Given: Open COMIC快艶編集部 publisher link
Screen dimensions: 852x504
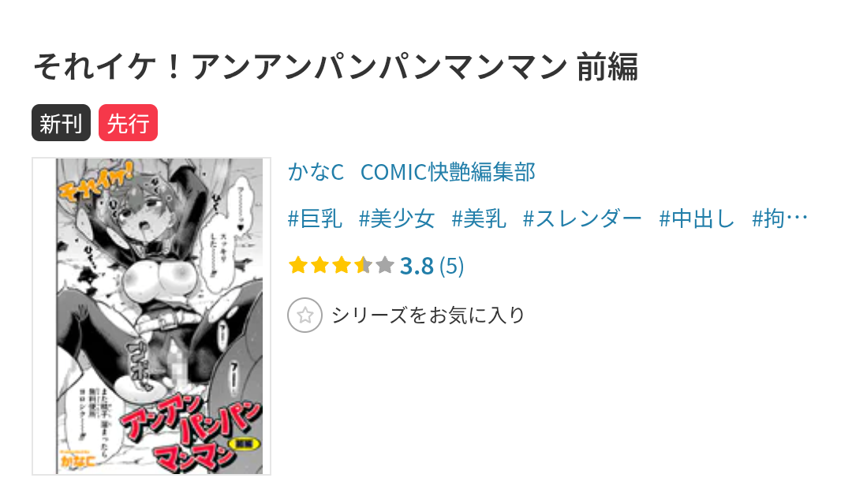Looking at the screenshot, I should click(x=448, y=172).
